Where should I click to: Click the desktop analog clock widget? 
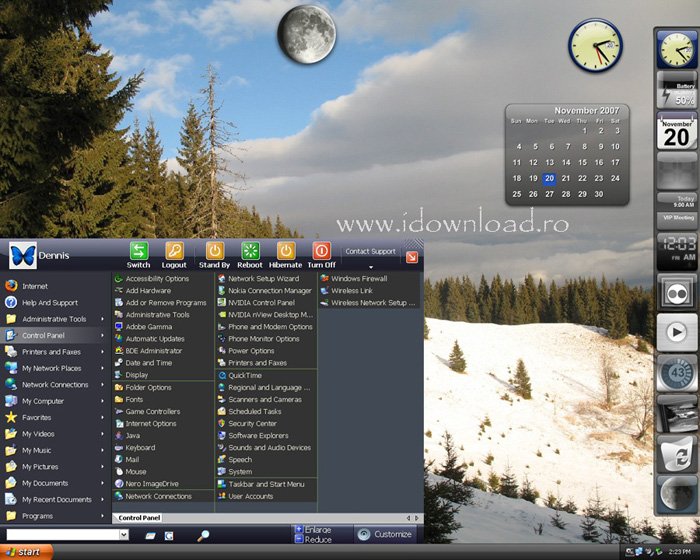(x=595, y=45)
